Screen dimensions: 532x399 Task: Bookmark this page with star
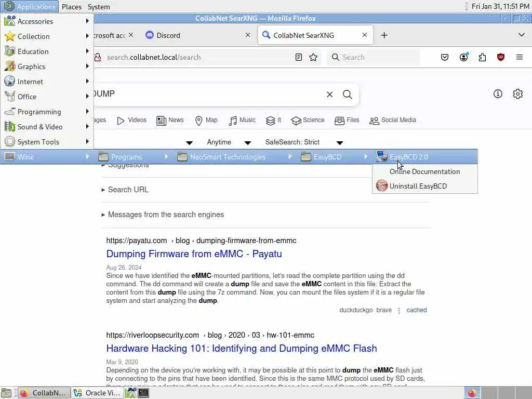point(313,57)
